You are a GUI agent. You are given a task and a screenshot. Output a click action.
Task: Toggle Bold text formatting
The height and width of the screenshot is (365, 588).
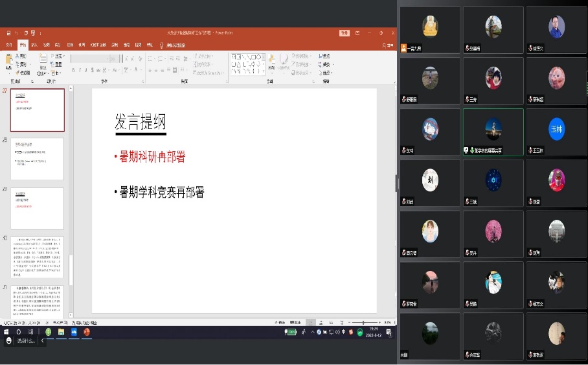pyautogui.click(x=73, y=70)
